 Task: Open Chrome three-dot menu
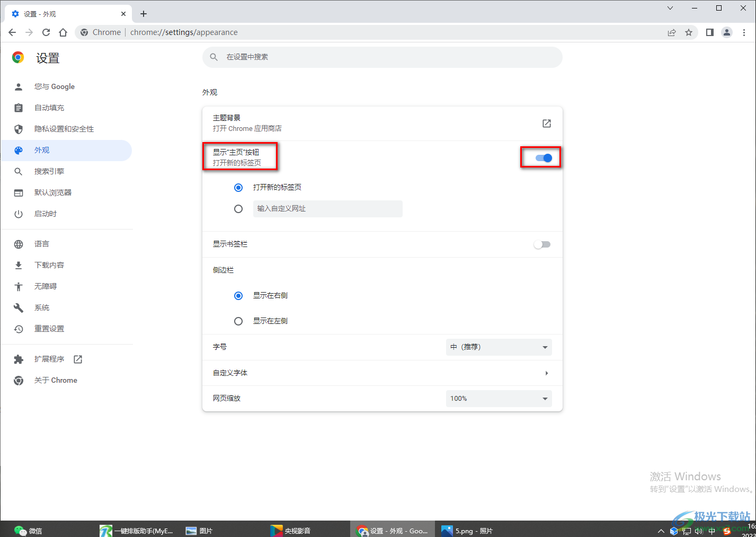(x=744, y=32)
